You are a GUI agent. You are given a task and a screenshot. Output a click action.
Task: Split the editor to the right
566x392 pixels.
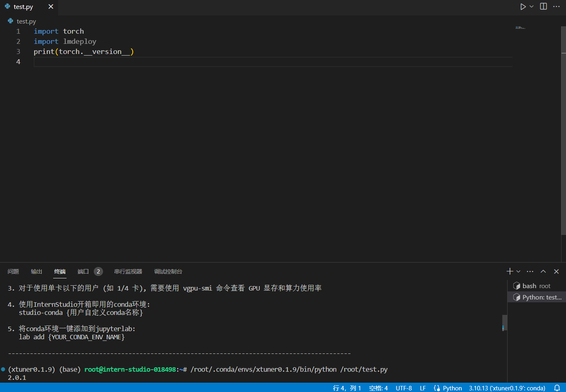click(x=543, y=6)
